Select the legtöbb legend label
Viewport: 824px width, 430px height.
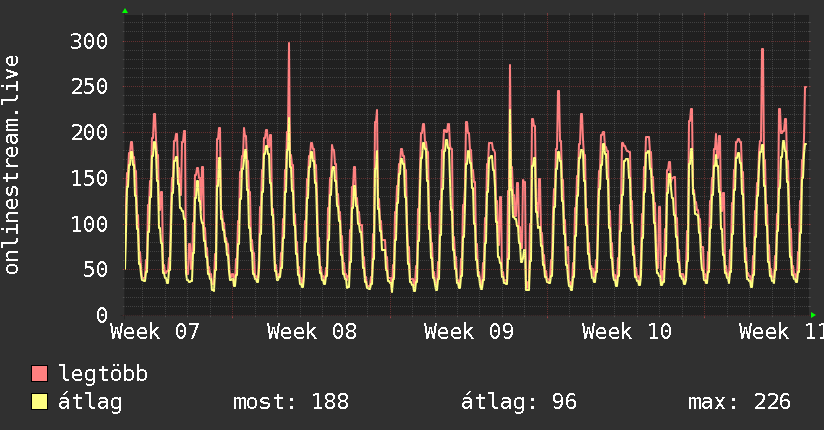(103, 374)
